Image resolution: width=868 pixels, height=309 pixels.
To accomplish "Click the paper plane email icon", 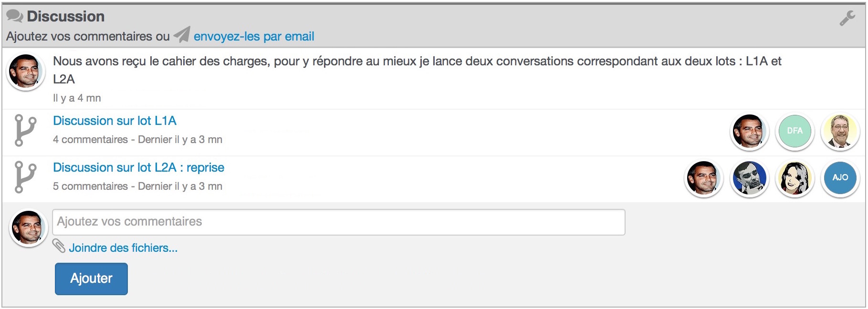I will pos(181,35).
